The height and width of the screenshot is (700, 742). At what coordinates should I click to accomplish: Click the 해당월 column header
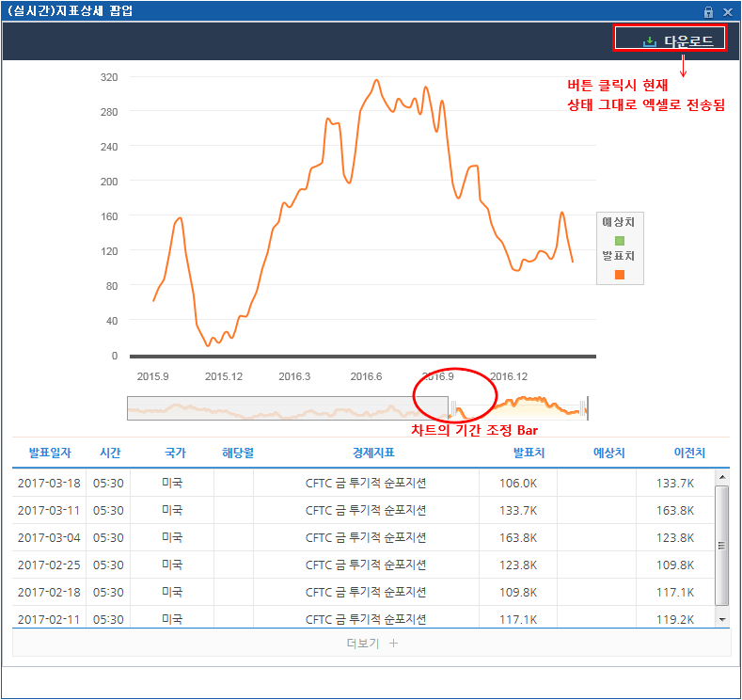pos(238,453)
